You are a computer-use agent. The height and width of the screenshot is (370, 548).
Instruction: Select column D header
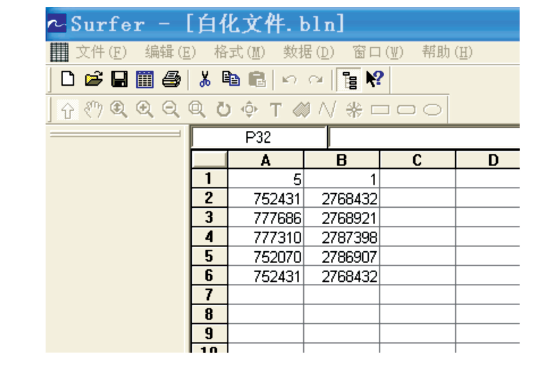click(x=488, y=160)
